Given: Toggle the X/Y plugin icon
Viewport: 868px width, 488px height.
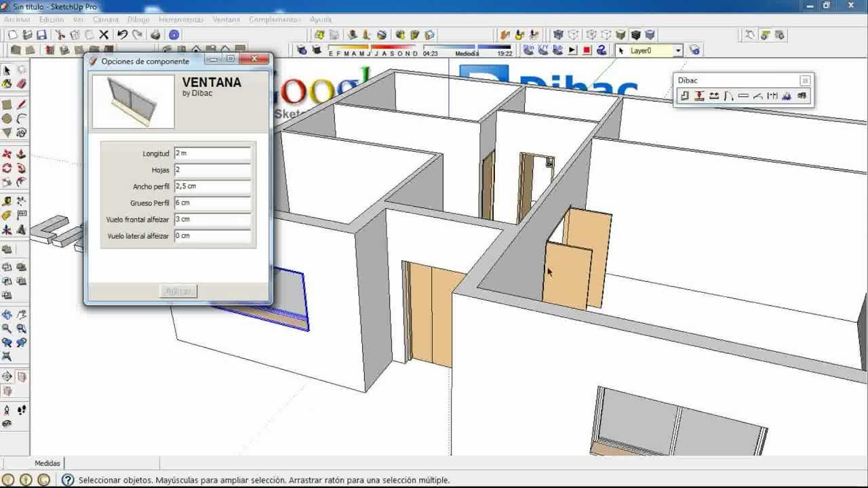Looking at the screenshot, I should [542, 49].
